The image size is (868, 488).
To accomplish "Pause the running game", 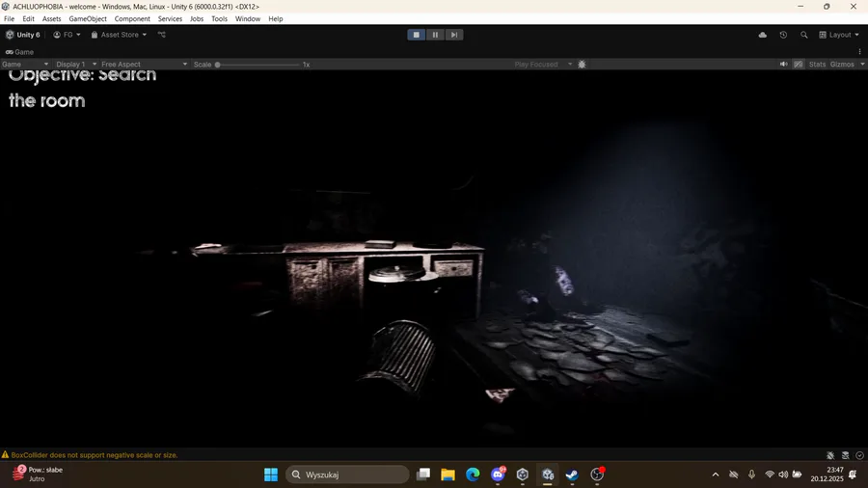I will [x=435, y=35].
